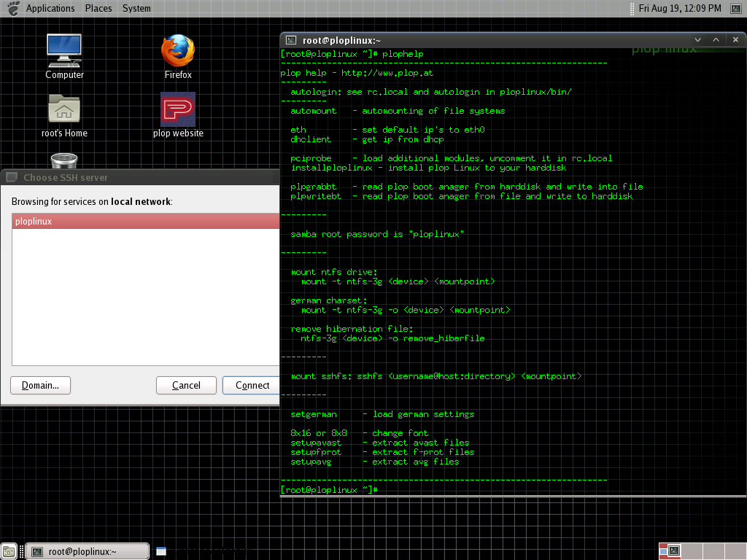Click the 'setupavg' line in the terminal
747x560 pixels.
pyautogui.click(x=375, y=462)
